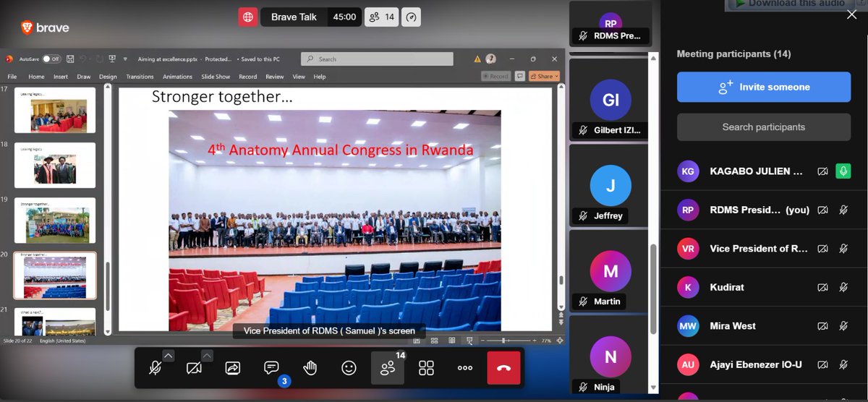
Task: Start sharing your screen
Action: (233, 368)
